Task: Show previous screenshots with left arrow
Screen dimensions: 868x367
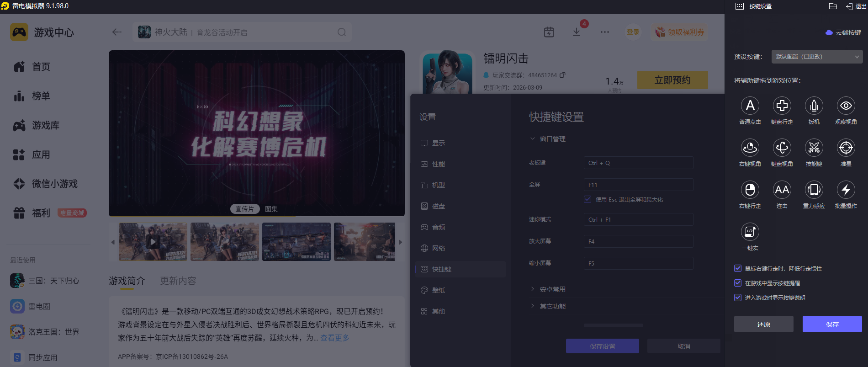Action: point(113,242)
